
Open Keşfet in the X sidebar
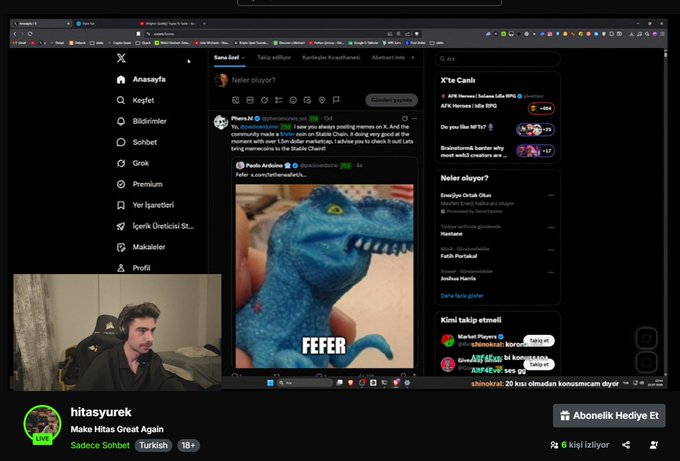(135, 100)
